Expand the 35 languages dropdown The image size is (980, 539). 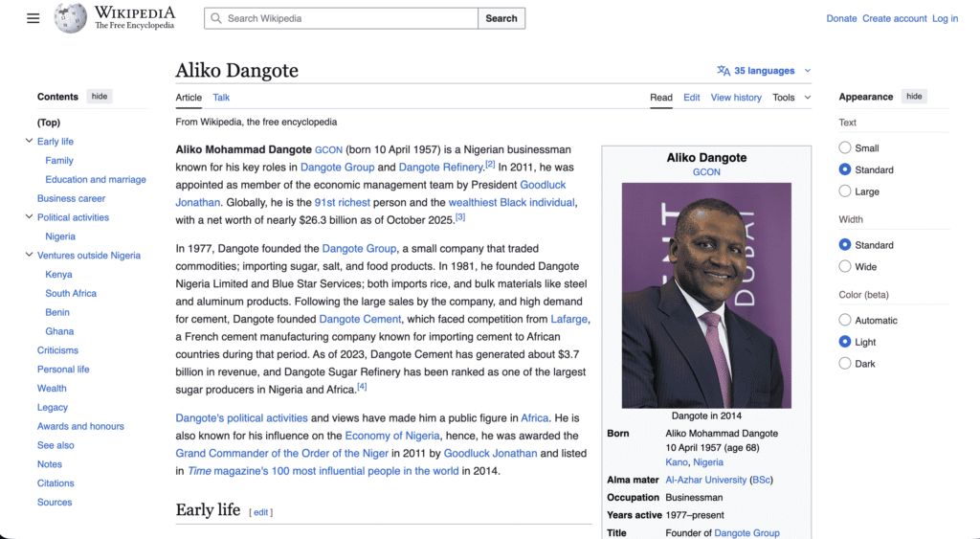[766, 71]
